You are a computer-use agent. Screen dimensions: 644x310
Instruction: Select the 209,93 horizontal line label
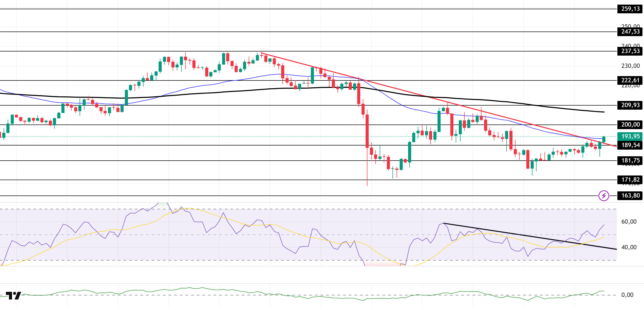pyautogui.click(x=630, y=105)
